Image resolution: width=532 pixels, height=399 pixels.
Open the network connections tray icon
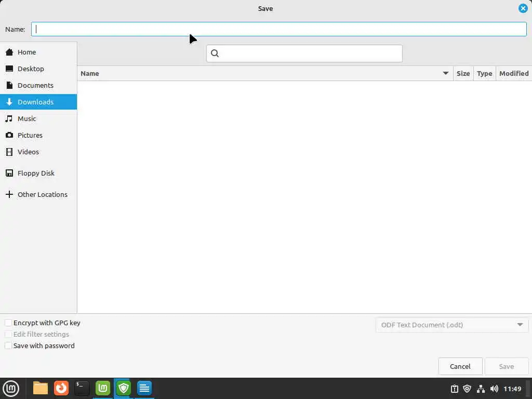coord(481,389)
